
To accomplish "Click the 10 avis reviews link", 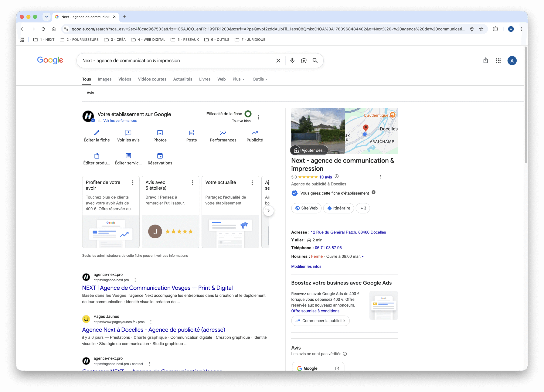I will pos(326,177).
